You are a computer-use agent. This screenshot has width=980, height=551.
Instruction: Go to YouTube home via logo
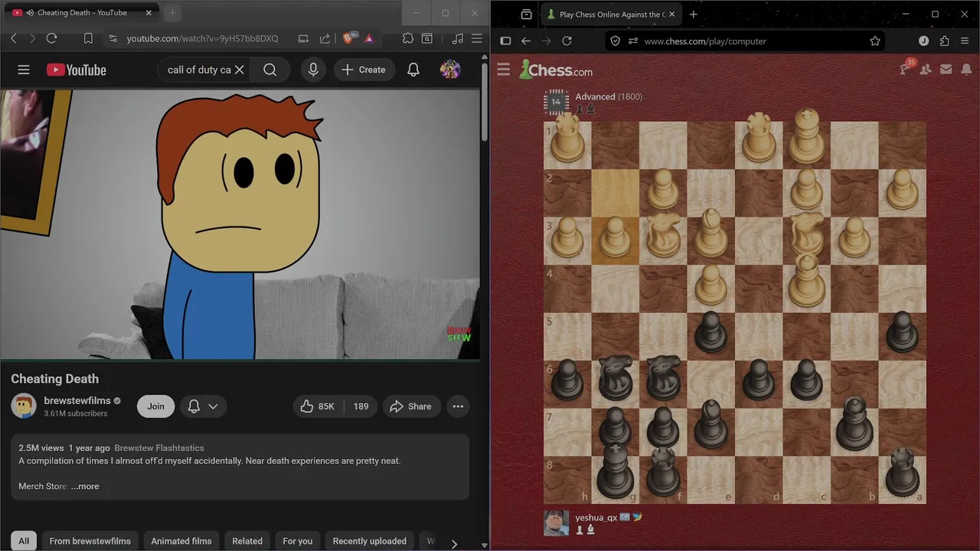tap(77, 70)
